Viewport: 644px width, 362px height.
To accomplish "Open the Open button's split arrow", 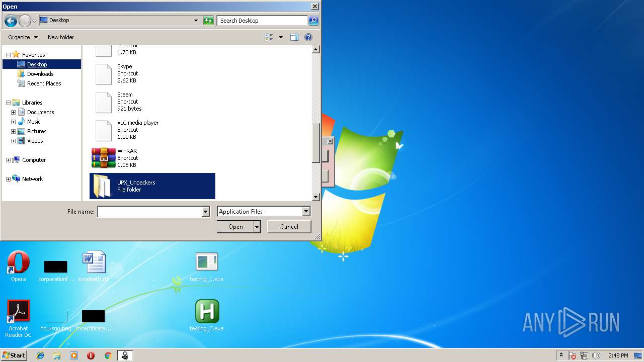I will (257, 227).
